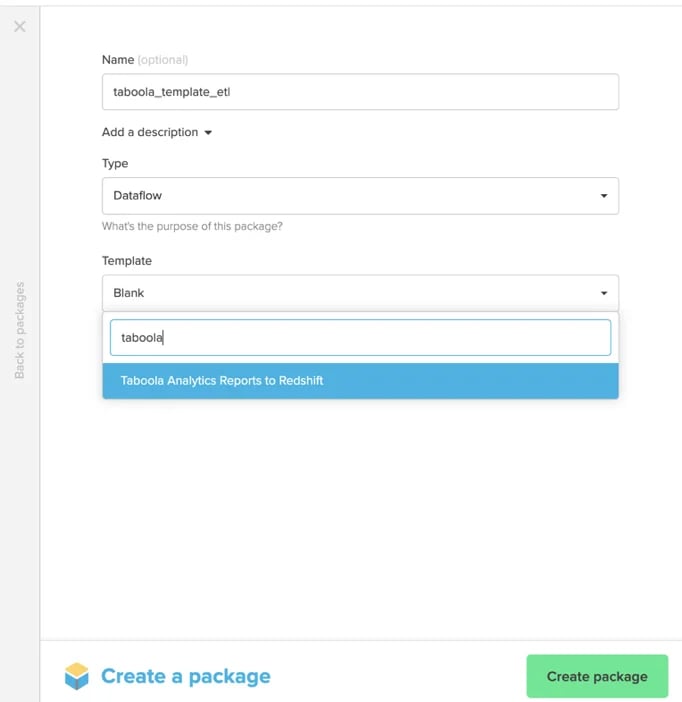Image resolution: width=682 pixels, height=702 pixels.
Task: Click the Type field's caret arrow
Action: pyautogui.click(x=604, y=196)
